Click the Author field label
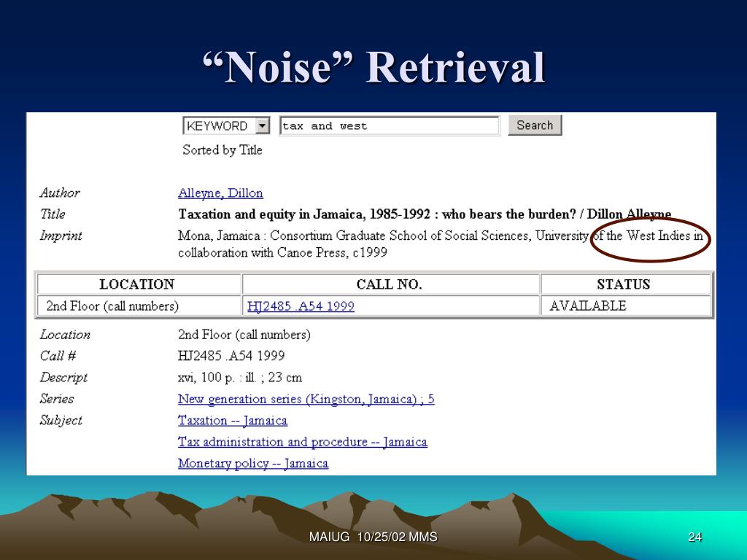 (60, 192)
